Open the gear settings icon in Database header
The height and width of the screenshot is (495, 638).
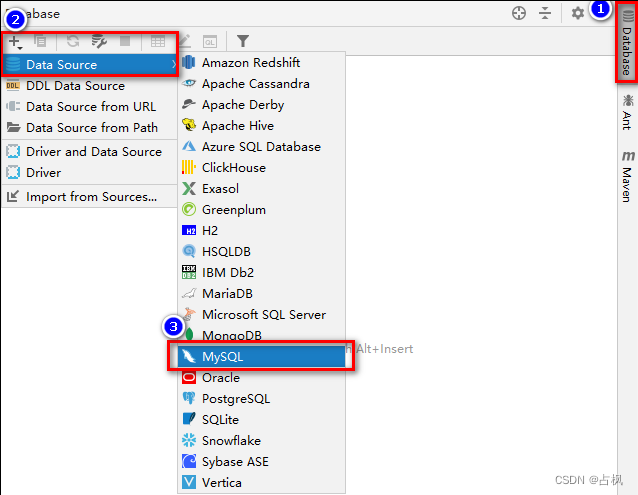click(577, 13)
